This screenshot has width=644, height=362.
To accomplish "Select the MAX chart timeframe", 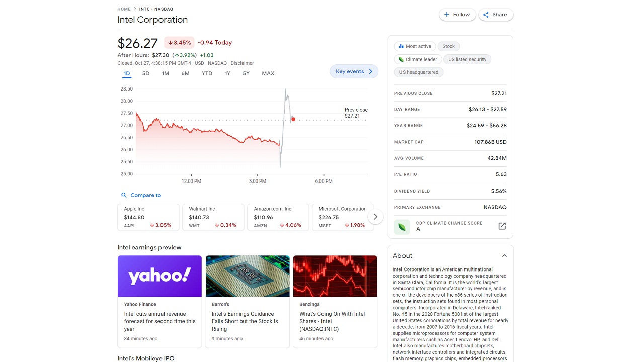I will pos(268,73).
